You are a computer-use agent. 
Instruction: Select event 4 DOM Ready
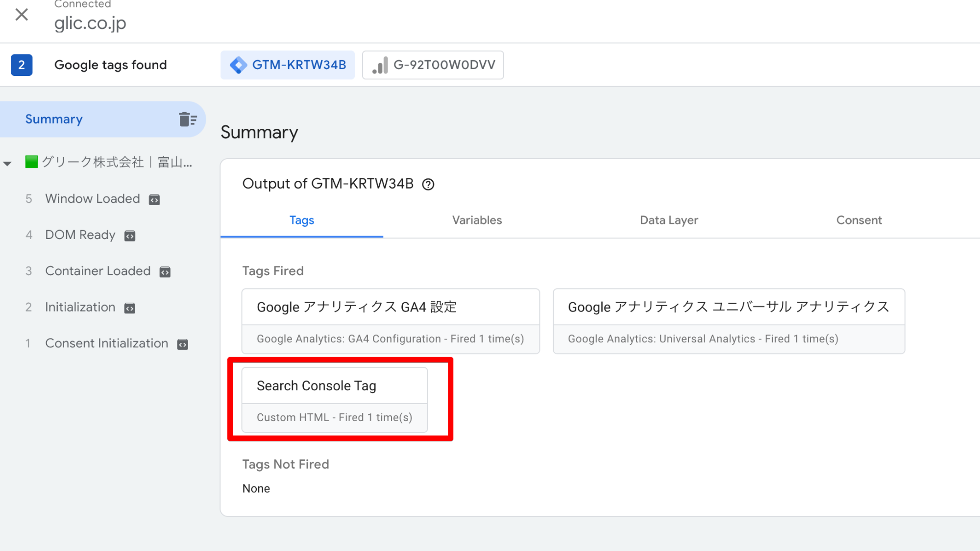coord(80,235)
